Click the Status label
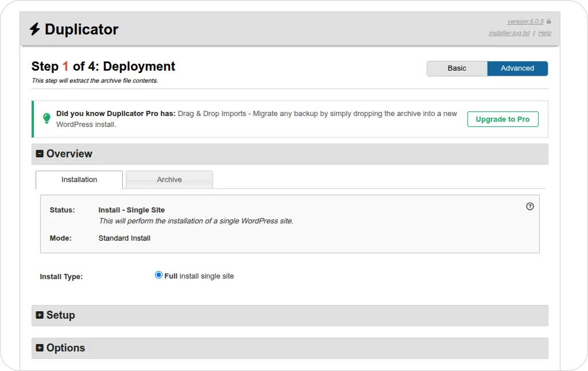Screen dimensions: 588x371 pyautogui.click(x=62, y=210)
